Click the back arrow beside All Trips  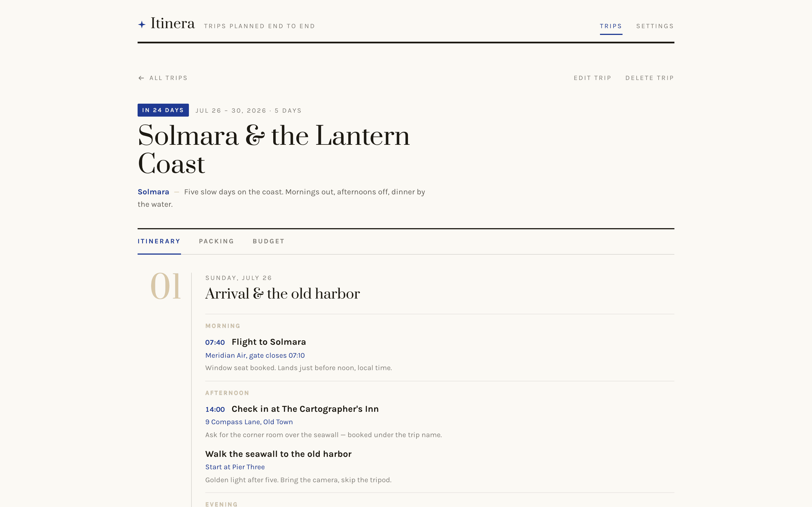click(x=141, y=78)
